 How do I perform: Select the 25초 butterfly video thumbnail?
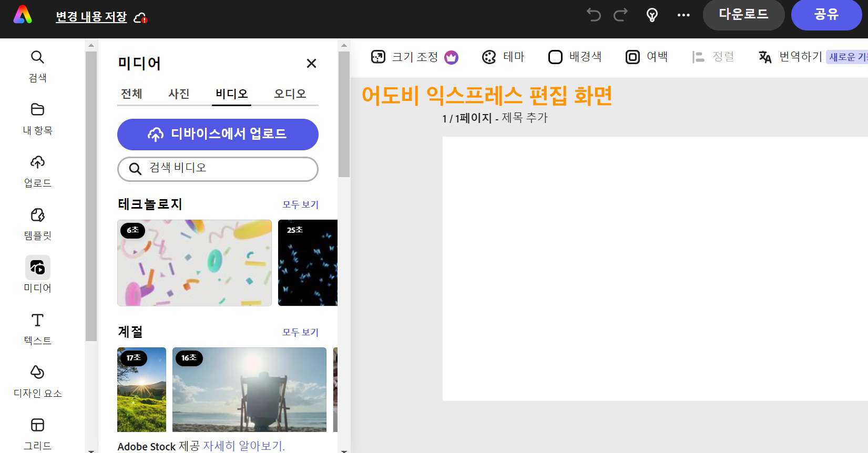point(308,263)
